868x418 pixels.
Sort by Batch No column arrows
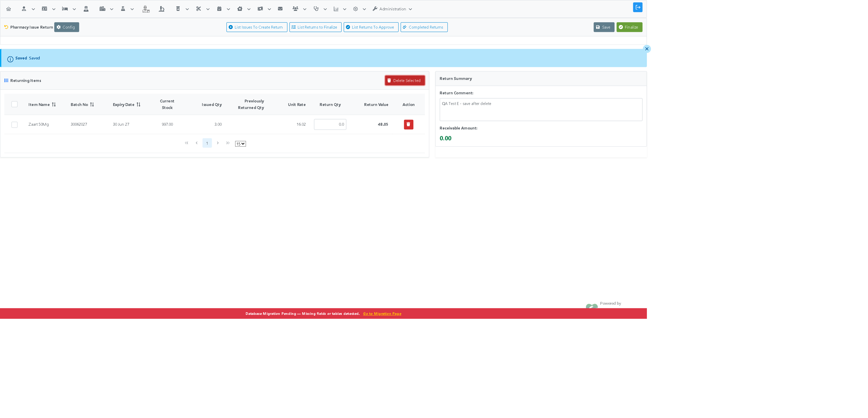92,104
